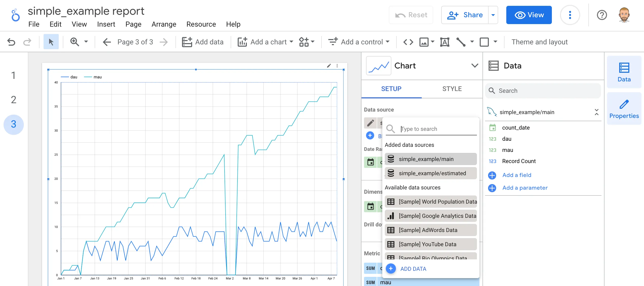
Task: Activate the selection arrow mode
Action: tap(51, 41)
